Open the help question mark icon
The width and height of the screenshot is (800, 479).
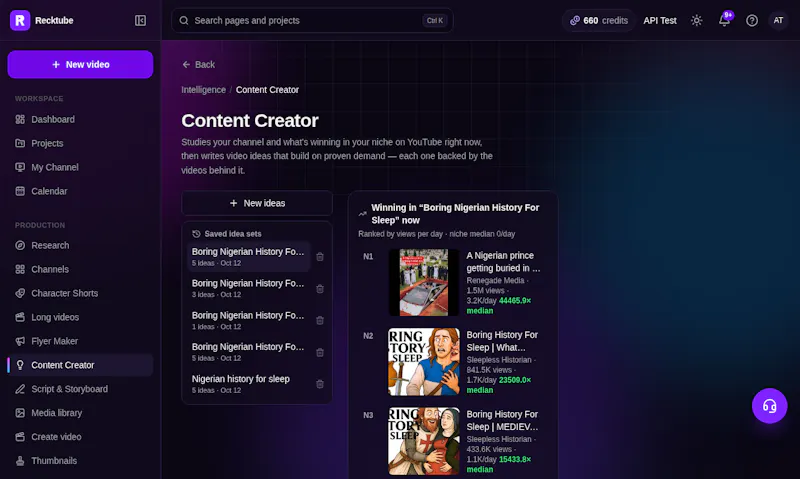(x=752, y=20)
